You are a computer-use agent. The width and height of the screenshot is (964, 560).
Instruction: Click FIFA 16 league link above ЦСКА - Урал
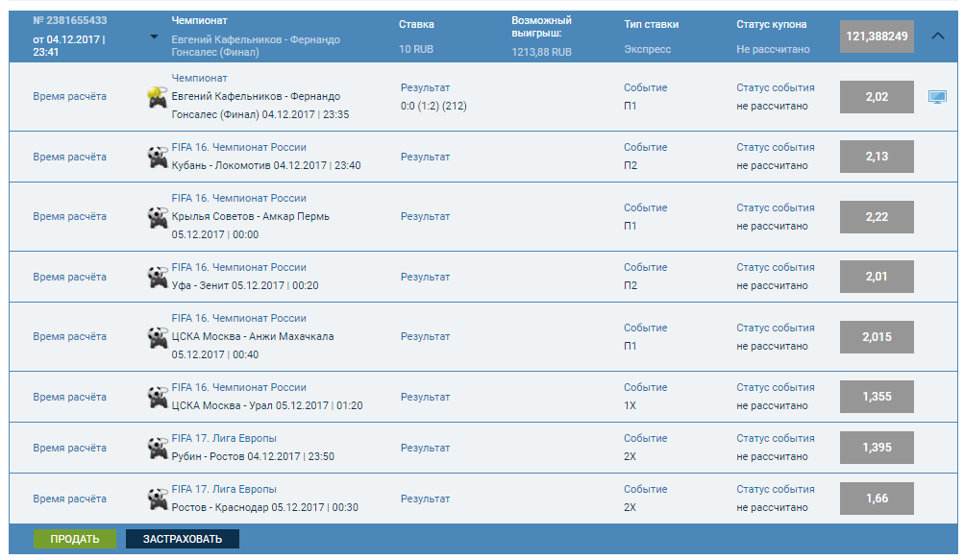(238, 387)
